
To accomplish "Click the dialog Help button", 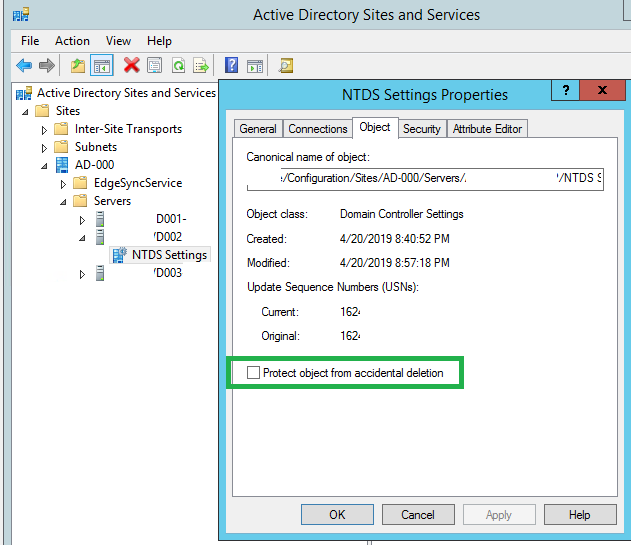I will [579, 514].
